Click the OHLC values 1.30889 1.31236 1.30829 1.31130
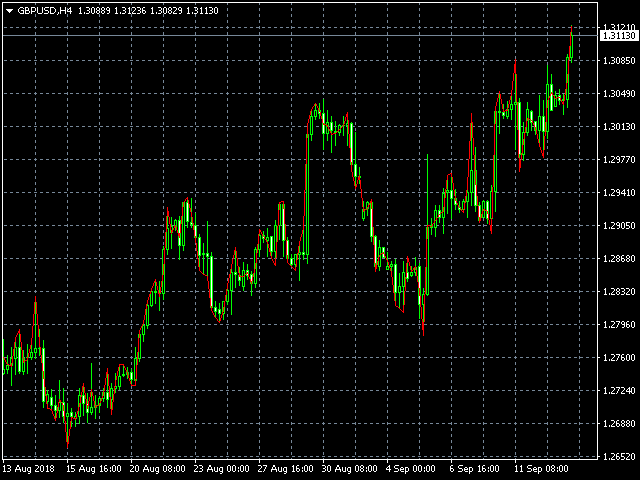This screenshot has height=480, width=640. pos(148,11)
